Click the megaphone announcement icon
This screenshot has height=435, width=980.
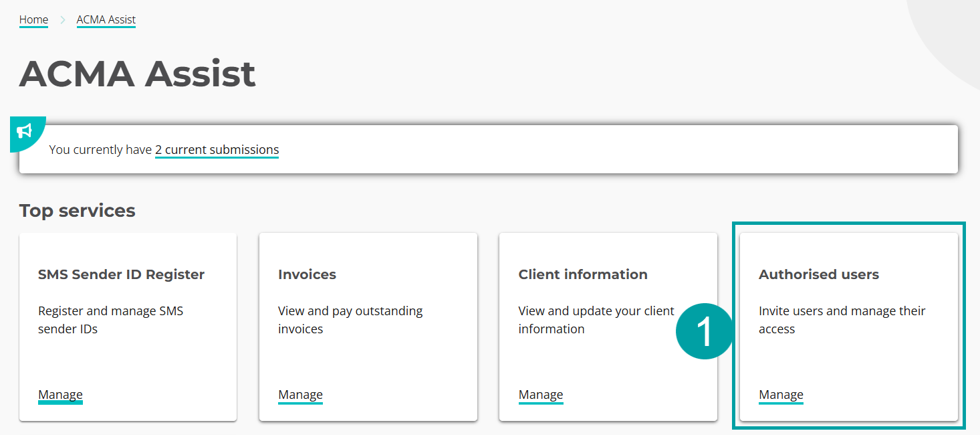pyautogui.click(x=25, y=133)
